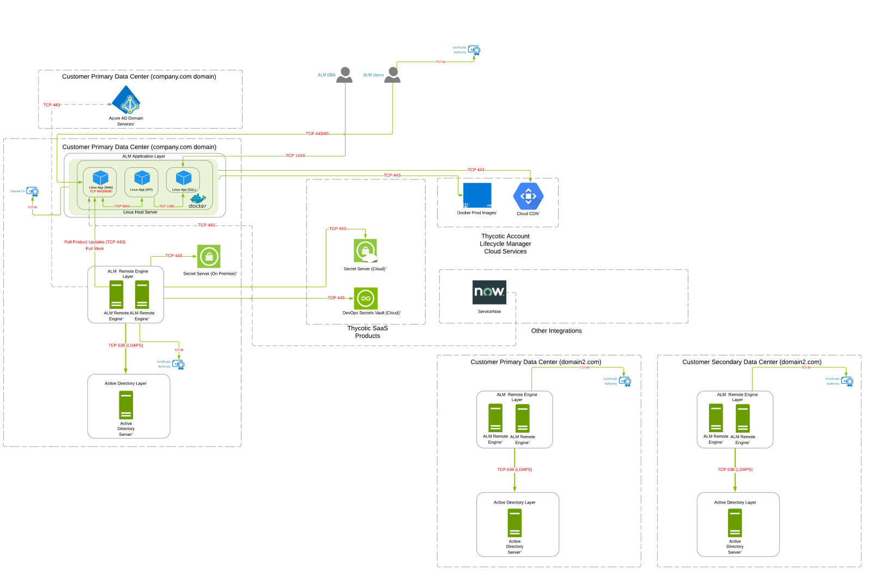The height and width of the screenshot is (588, 872).
Task: Click the Linux App (Web) cube
Action: [x=100, y=178]
